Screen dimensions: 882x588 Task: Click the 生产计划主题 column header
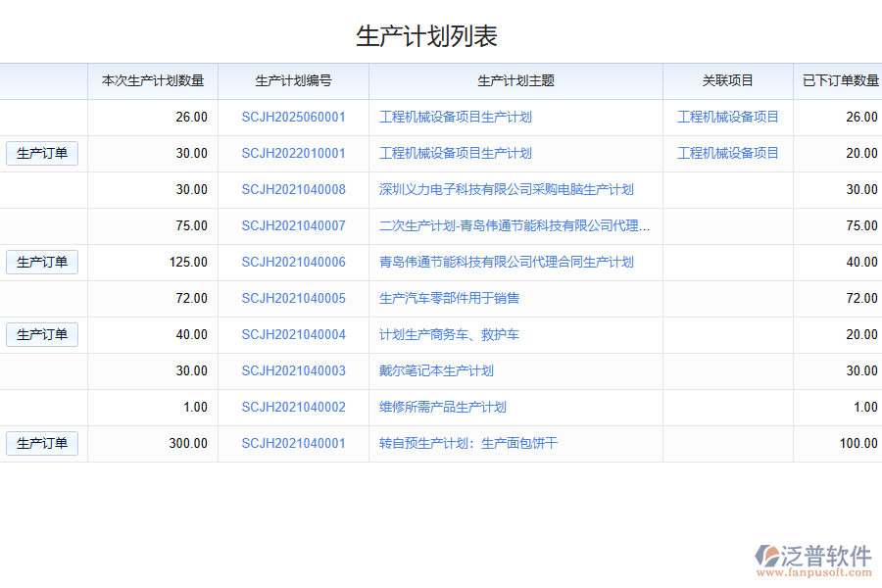pos(515,81)
